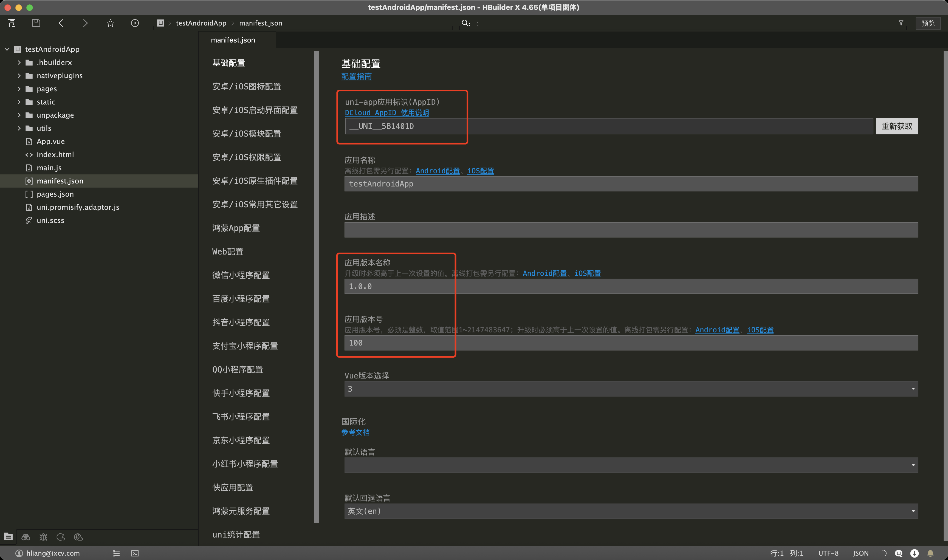
Task: Select 微信小程序配置 section
Action: point(241,275)
